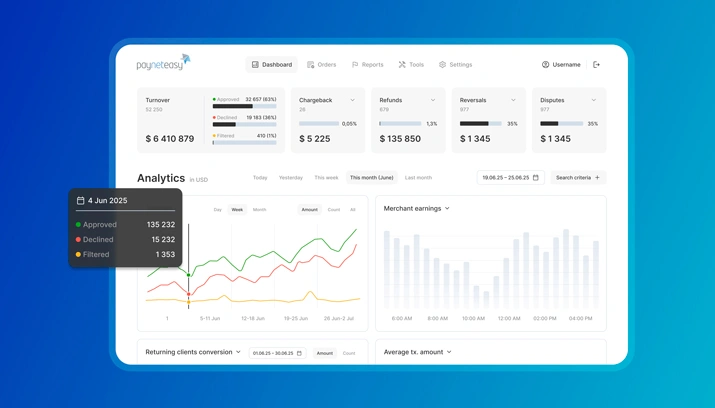Click the Analytics heading
Screen dimensions: 715x408
point(161,178)
